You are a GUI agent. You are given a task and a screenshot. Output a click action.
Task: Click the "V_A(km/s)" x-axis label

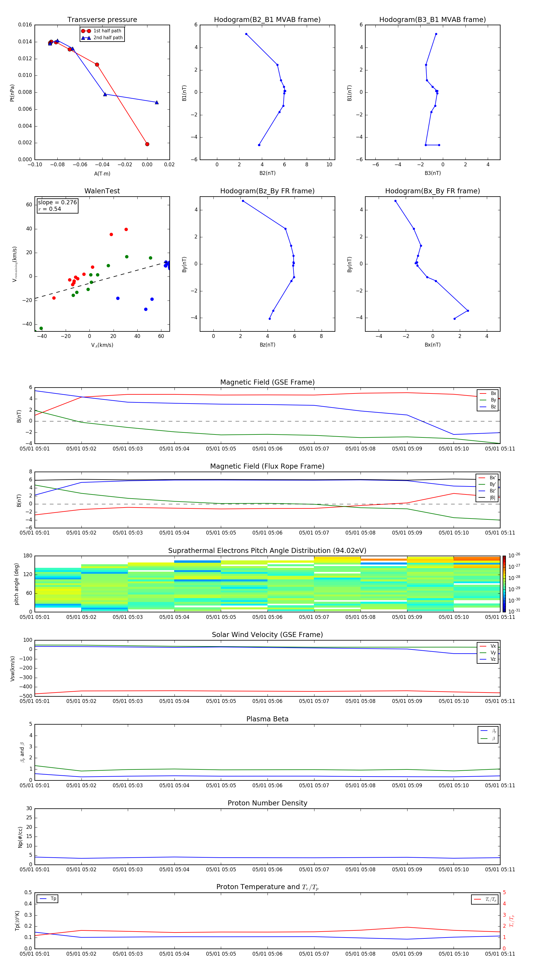(x=102, y=345)
